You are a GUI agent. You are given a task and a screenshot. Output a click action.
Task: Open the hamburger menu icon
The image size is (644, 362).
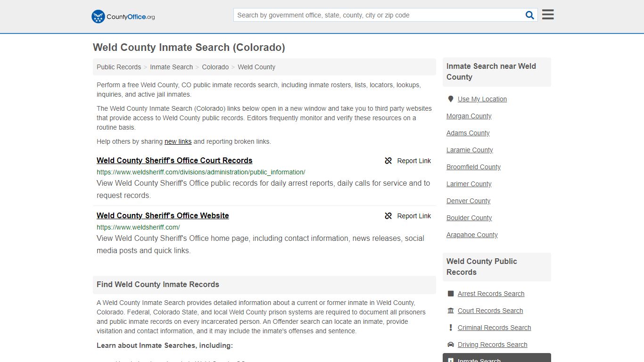point(548,15)
